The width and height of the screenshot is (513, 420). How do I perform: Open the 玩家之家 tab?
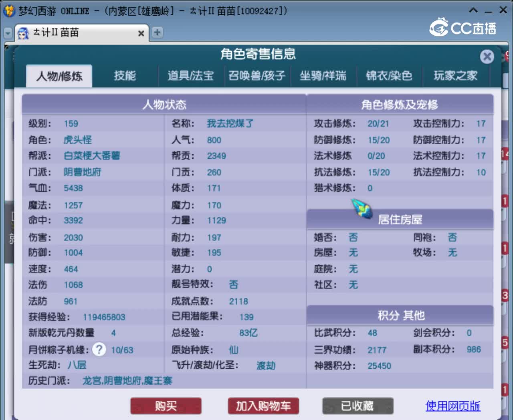[x=456, y=76]
